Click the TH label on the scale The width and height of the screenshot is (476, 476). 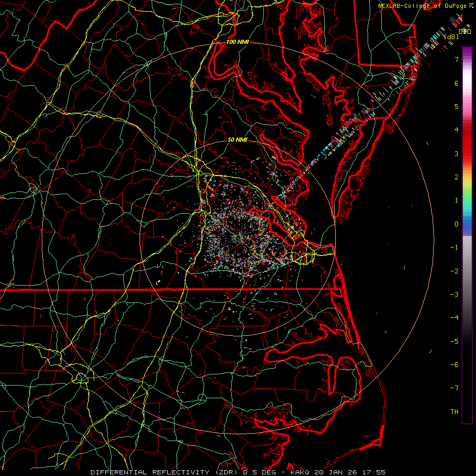[x=454, y=412]
